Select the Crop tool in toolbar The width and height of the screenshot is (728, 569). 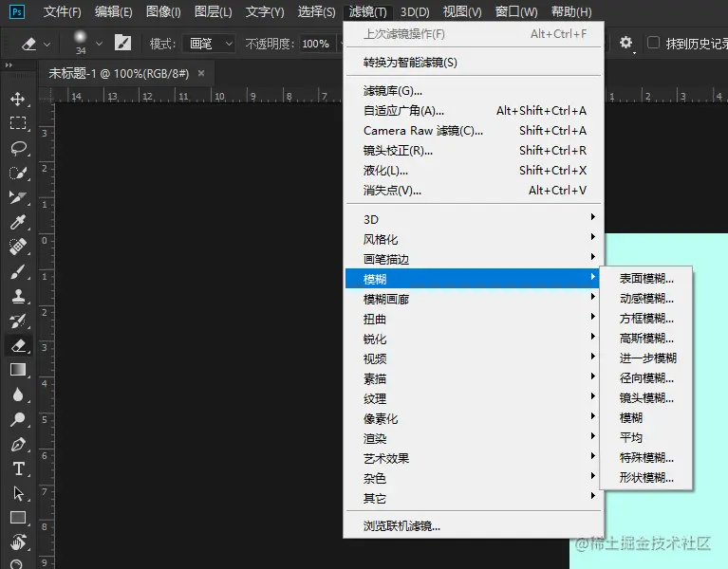18,197
